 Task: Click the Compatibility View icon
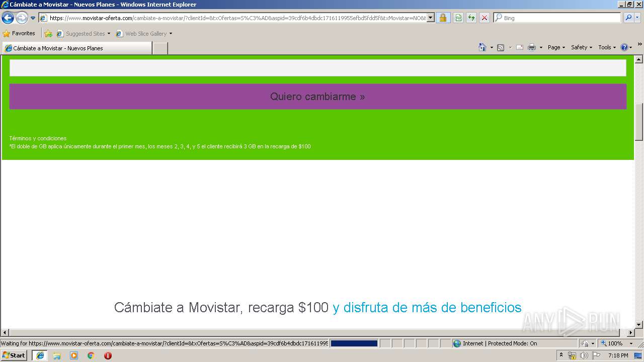click(458, 18)
